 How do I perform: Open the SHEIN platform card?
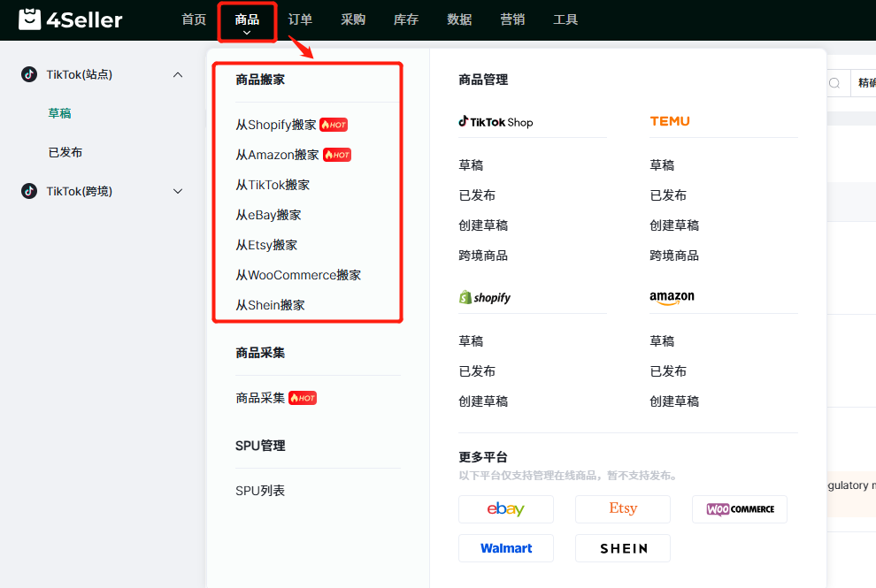pyautogui.click(x=622, y=548)
